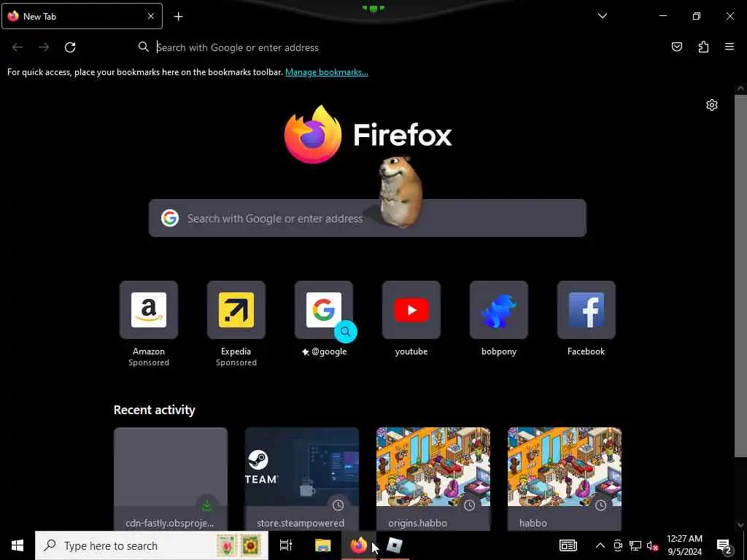Click the Save to Pocket icon
The image size is (747, 560).
676,47
